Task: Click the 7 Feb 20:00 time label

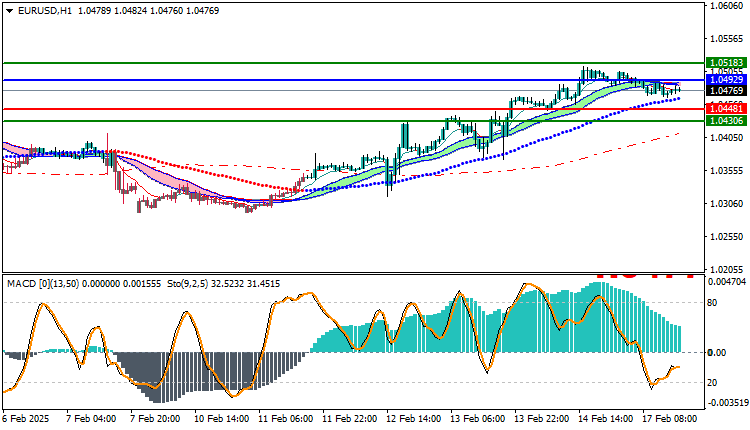Action: pos(155,419)
